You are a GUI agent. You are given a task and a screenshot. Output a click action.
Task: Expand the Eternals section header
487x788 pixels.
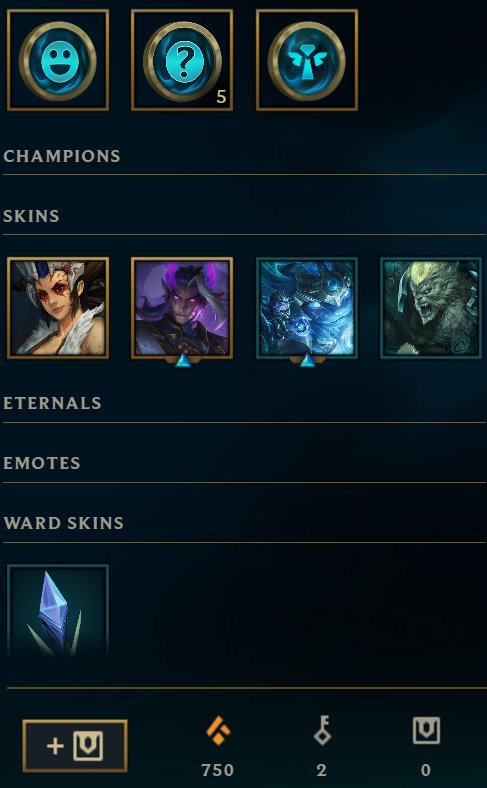click(52, 404)
